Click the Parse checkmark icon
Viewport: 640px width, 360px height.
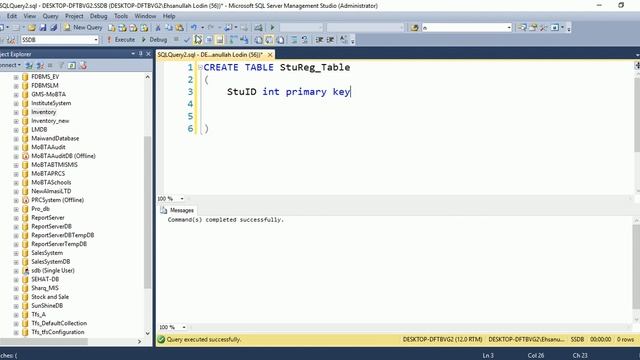coord(187,40)
